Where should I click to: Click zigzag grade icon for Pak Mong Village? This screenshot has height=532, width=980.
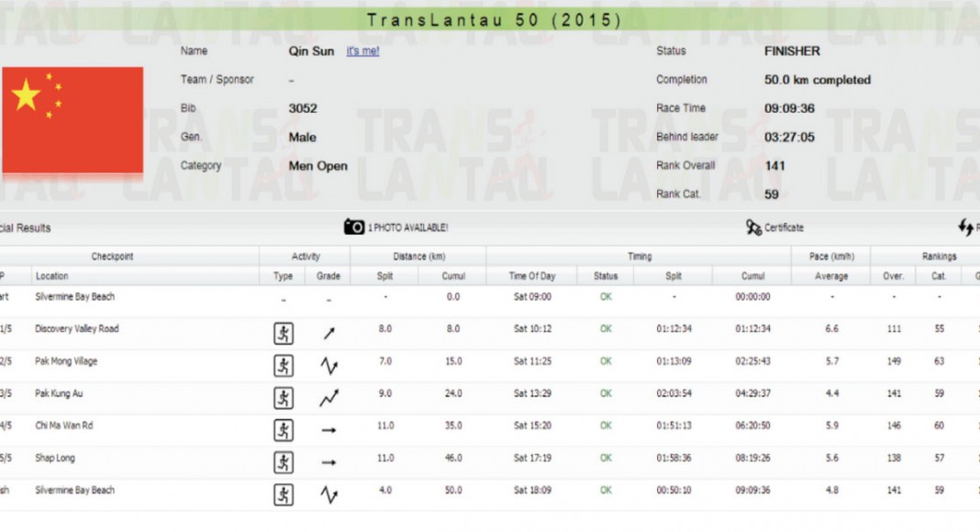[329, 366]
